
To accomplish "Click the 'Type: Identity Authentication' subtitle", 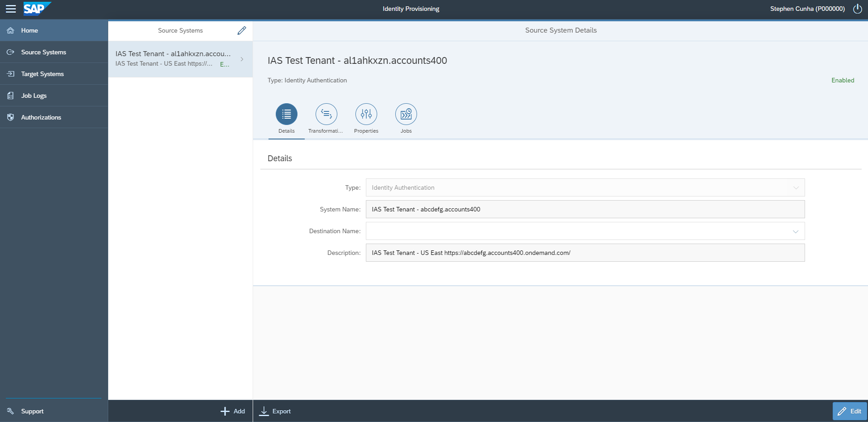I will point(307,80).
